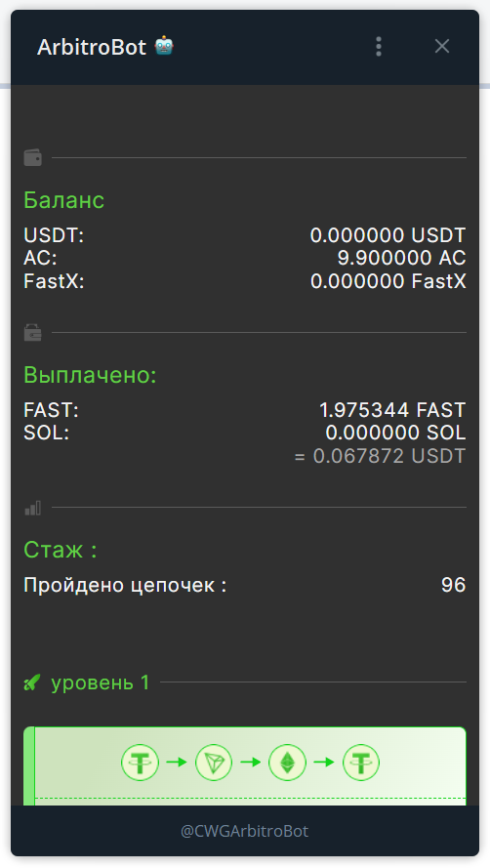This screenshot has width=490, height=868.
Task: Click the 9.900000 AC balance value
Action: [402, 258]
